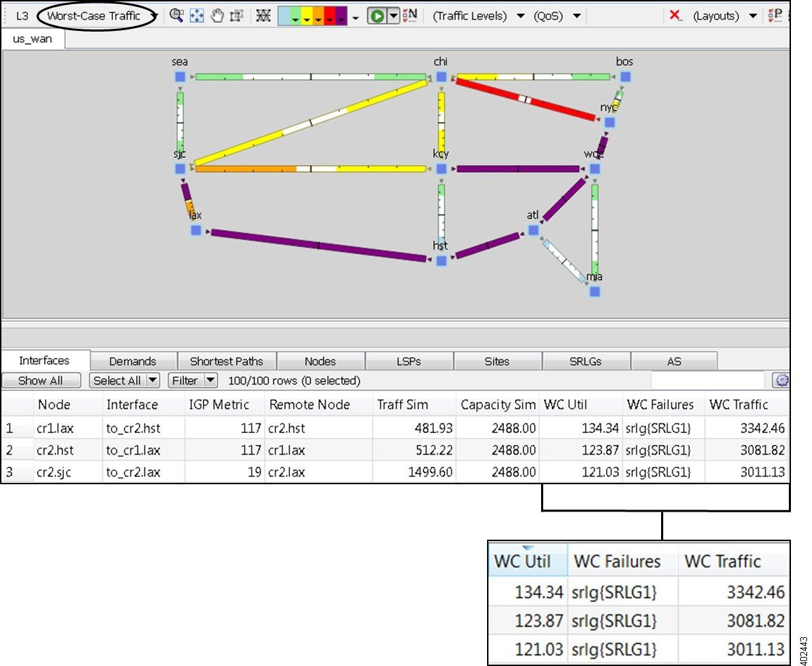Click the bos node icon

coord(625,76)
